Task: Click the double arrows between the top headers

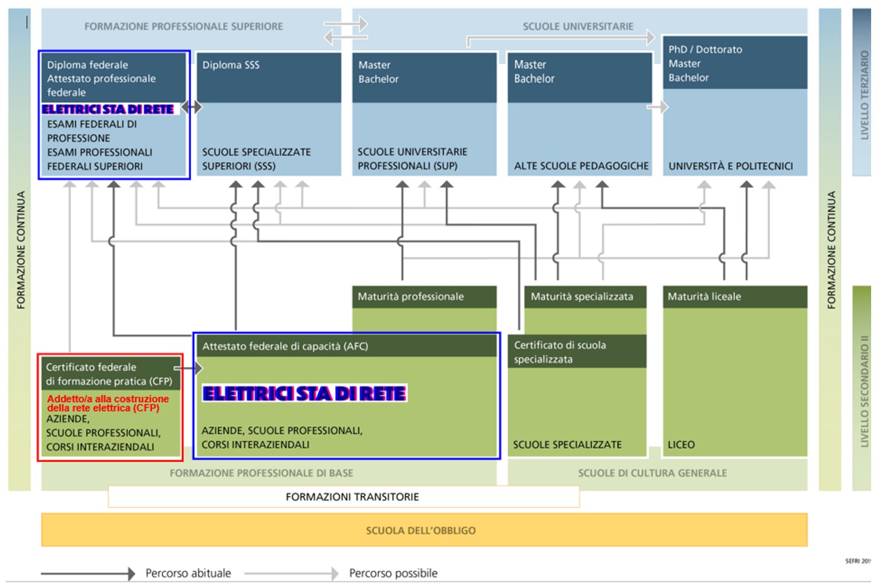Action: [x=346, y=30]
